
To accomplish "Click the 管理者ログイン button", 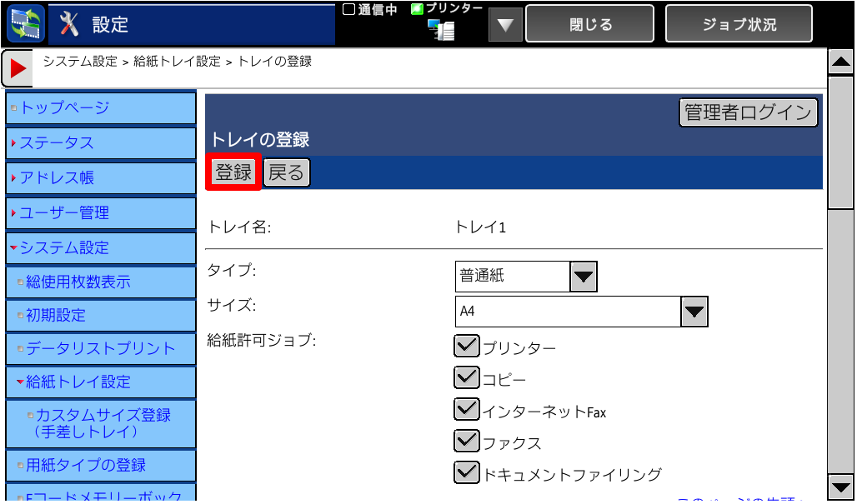I will click(748, 112).
